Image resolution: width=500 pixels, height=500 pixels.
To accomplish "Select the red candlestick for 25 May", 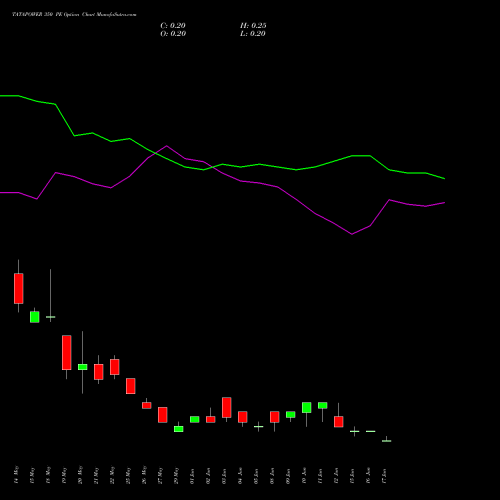I will tap(131, 386).
